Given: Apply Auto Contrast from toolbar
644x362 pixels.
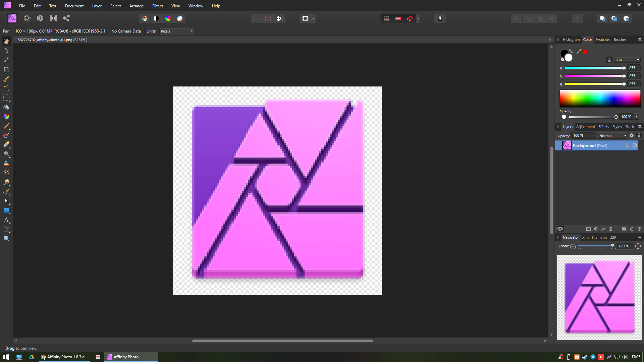Looking at the screenshot, I should point(156,18).
